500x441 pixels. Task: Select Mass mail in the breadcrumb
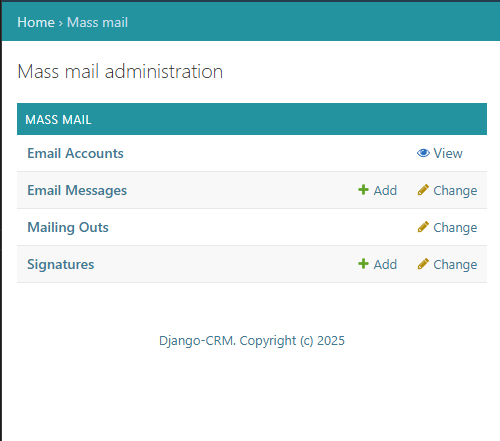point(97,22)
